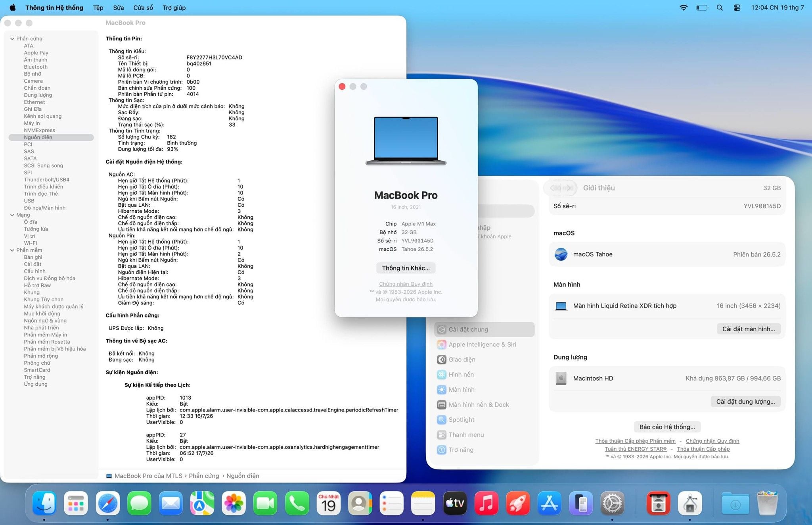Collapse the Phần mềm section in the sidebar
This screenshot has width=812, height=525.
pyautogui.click(x=12, y=250)
